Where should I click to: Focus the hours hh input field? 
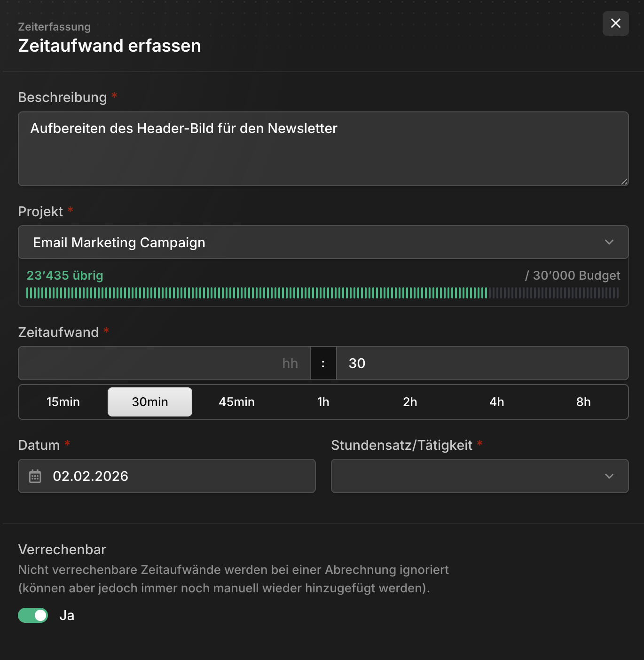click(164, 363)
